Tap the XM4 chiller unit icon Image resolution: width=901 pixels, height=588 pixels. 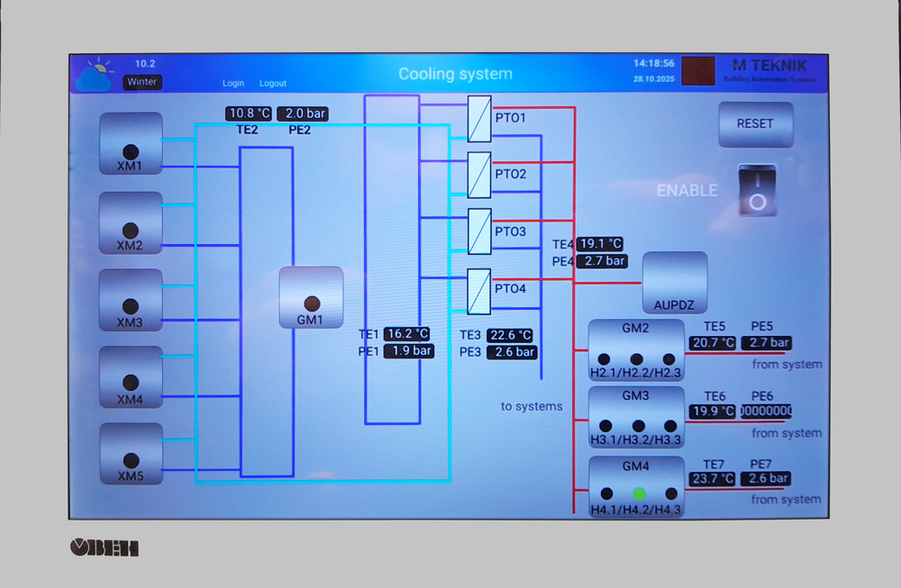click(131, 377)
